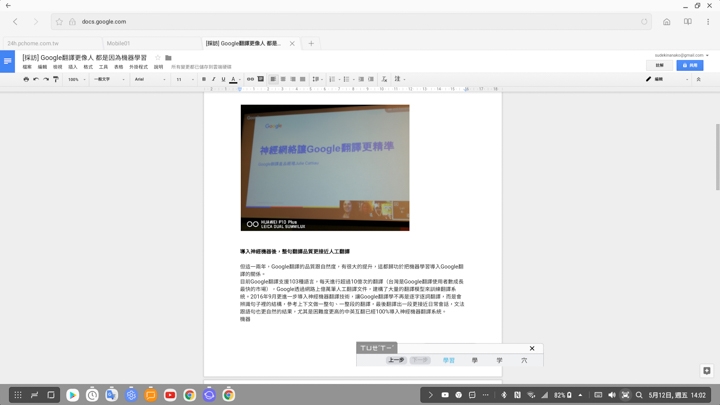Open the paragraph style dropdown
The height and width of the screenshot is (405, 720).
(x=109, y=79)
